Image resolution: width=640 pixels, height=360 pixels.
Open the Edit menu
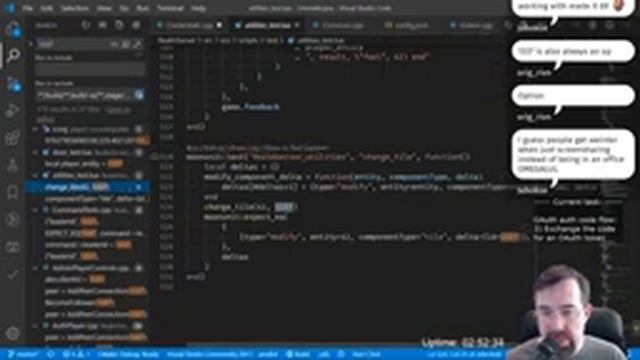(47, 8)
